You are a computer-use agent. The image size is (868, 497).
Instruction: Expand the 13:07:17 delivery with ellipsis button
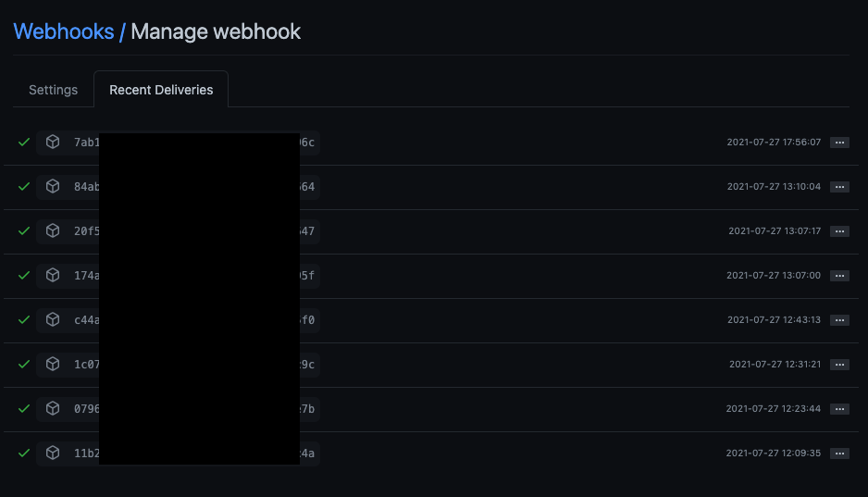coord(839,230)
